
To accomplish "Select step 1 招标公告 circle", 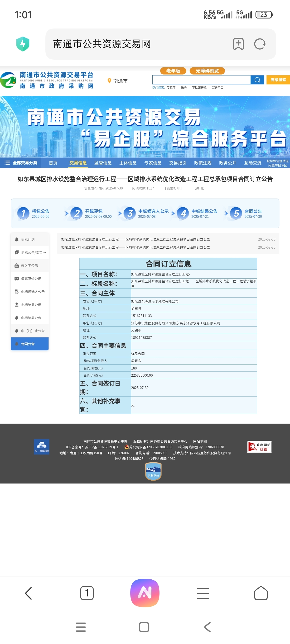I will click(x=23, y=213).
